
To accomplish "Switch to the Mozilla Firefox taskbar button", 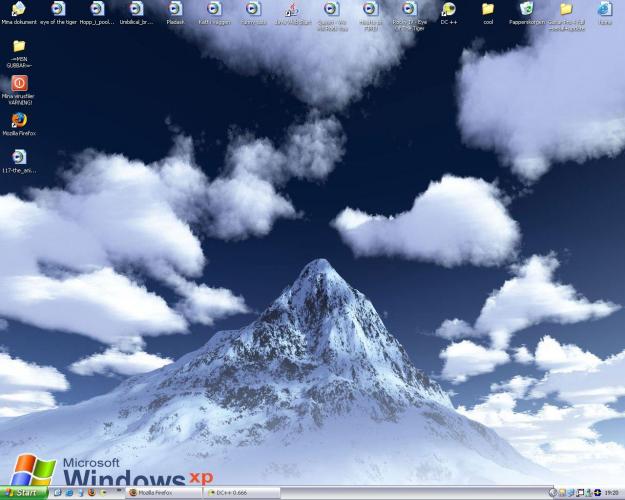I will click(164, 493).
